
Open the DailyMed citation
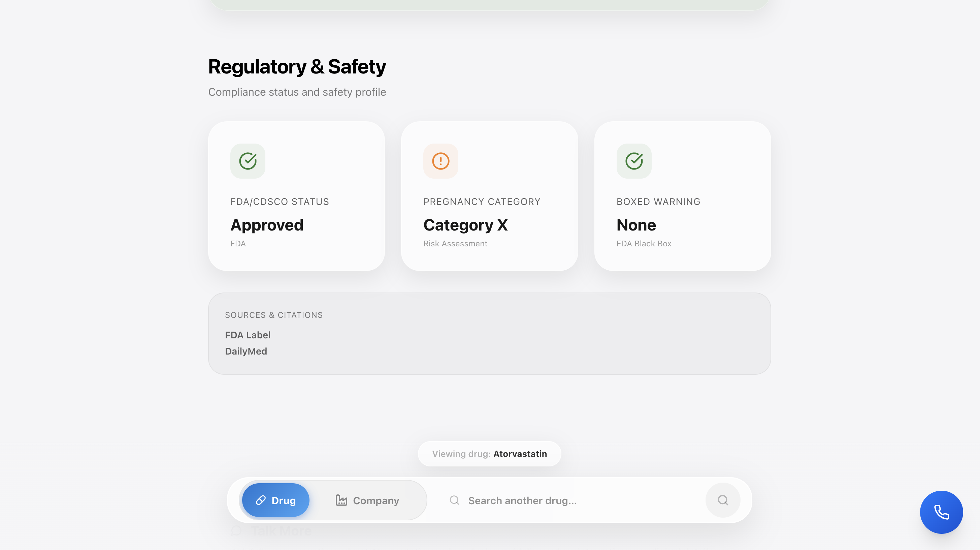pyautogui.click(x=246, y=351)
